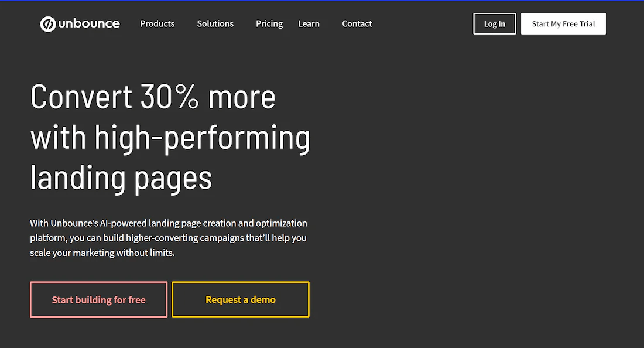Click Request a demo button
This screenshot has width=644, height=348.
pos(241,299)
